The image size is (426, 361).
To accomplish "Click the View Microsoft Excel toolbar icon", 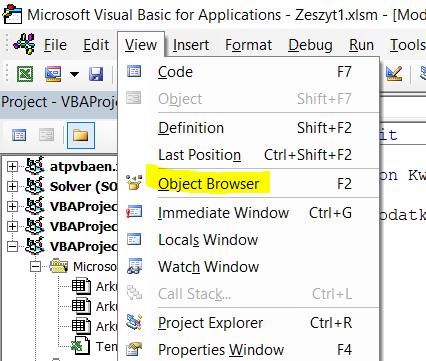I will coord(25,74).
